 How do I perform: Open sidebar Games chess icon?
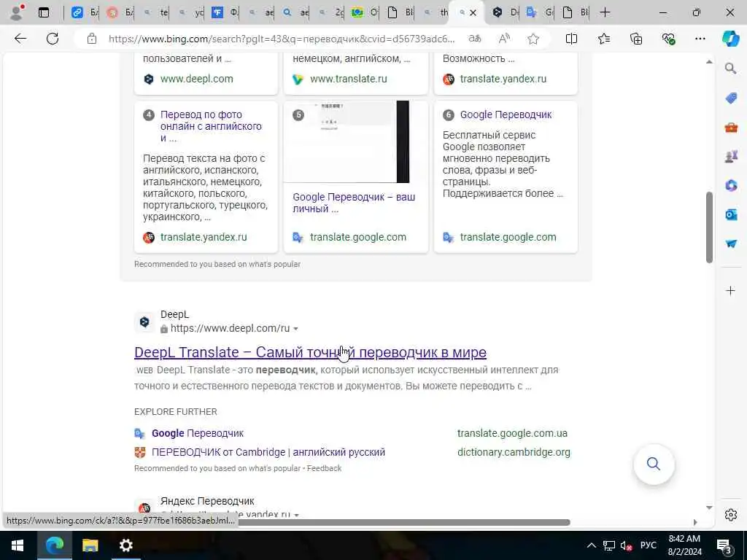(x=731, y=156)
